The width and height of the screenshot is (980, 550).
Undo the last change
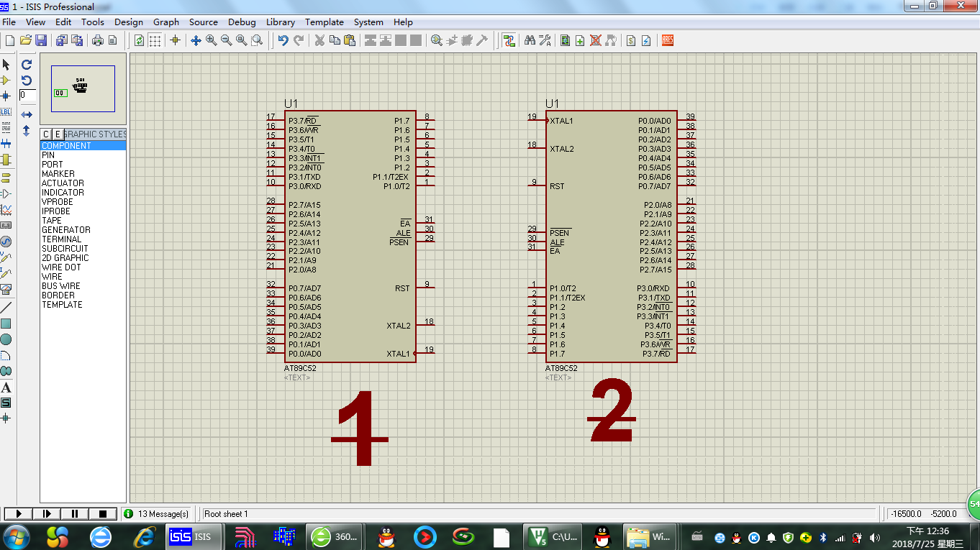pos(283,40)
